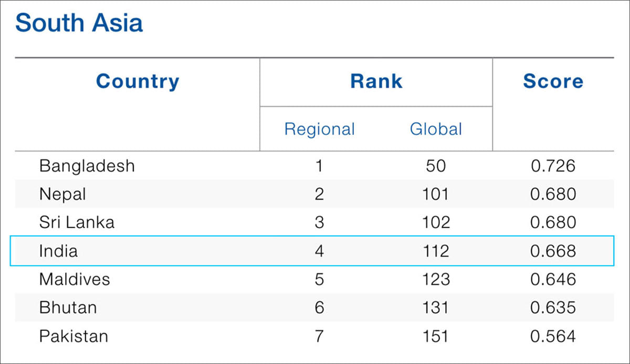This screenshot has height=364, width=630.
Task: Select India's score 0.668
Action: (x=553, y=251)
